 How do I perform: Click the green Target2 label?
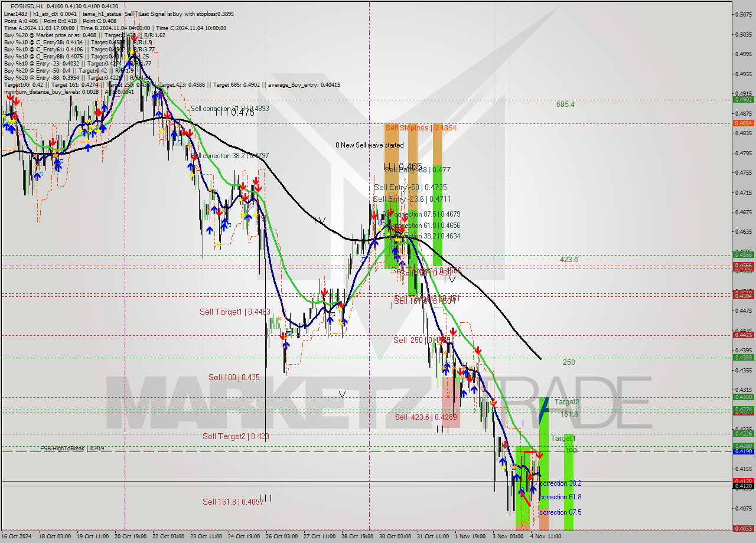pyautogui.click(x=566, y=402)
